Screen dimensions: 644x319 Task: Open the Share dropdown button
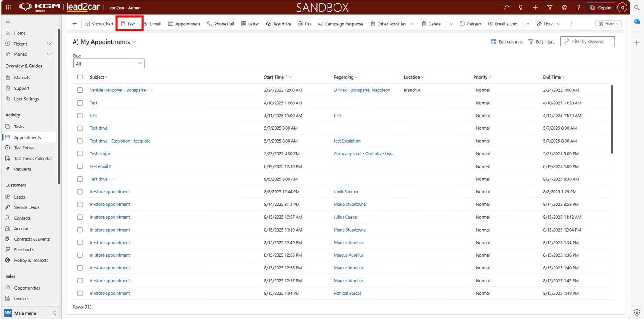609,24
